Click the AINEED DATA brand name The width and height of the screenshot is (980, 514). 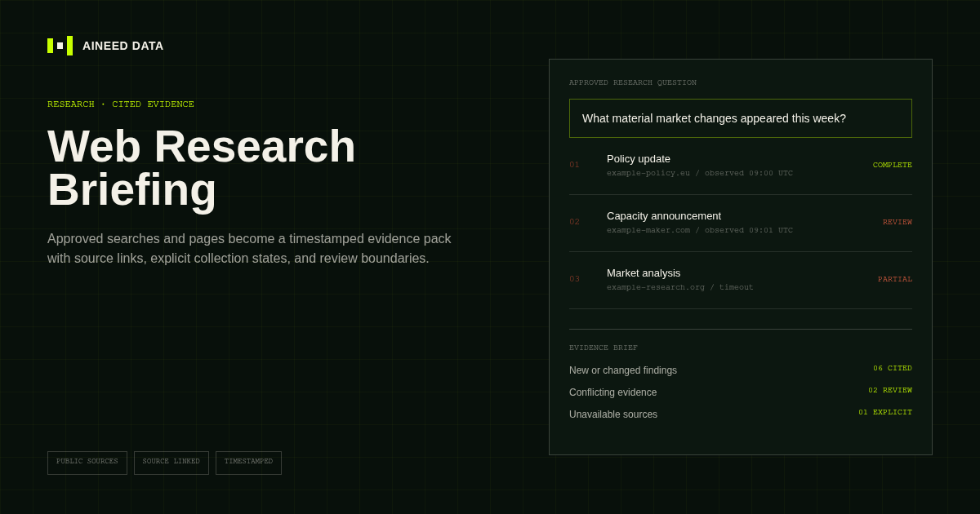click(x=123, y=46)
